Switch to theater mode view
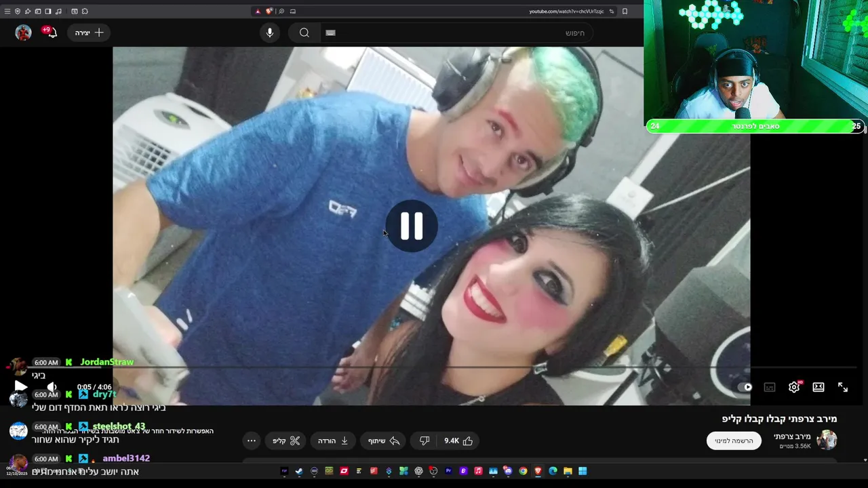Image resolution: width=868 pixels, height=488 pixels. click(818, 387)
